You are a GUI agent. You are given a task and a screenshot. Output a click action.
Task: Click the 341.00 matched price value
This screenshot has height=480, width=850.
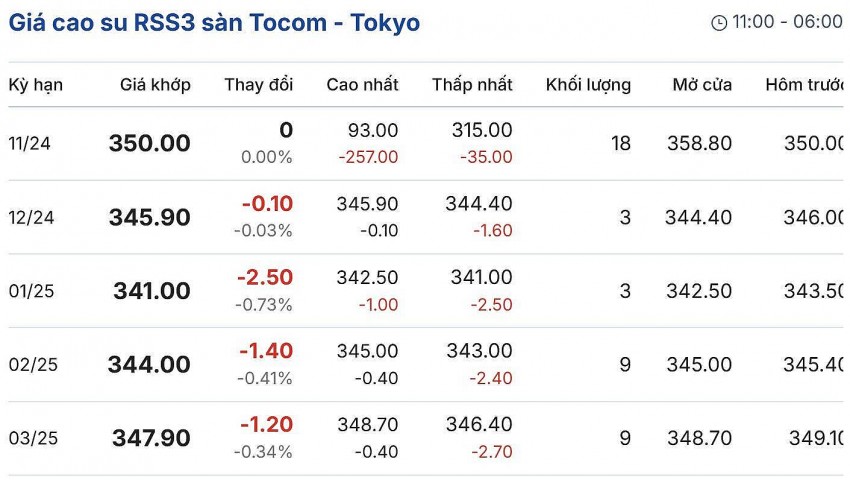pos(152,292)
